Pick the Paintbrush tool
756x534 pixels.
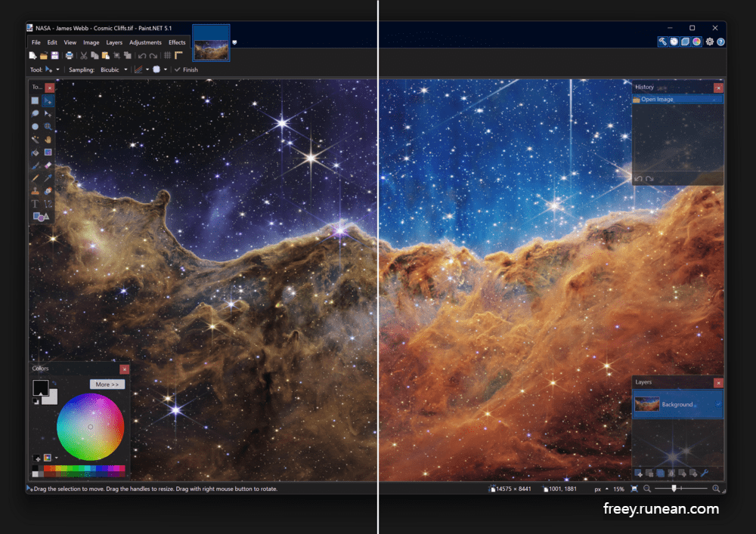point(36,165)
